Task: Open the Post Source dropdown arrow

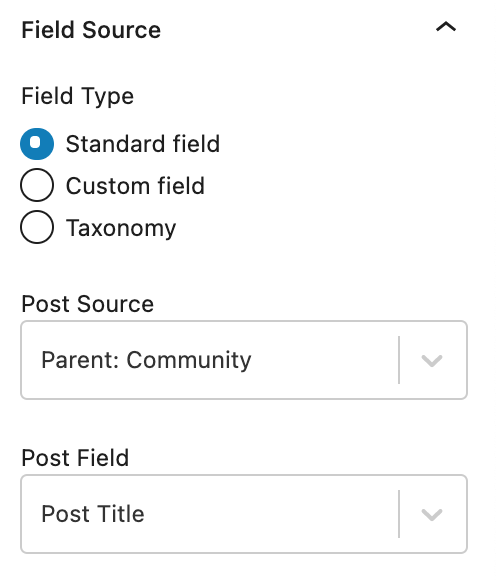Action: coord(432,360)
